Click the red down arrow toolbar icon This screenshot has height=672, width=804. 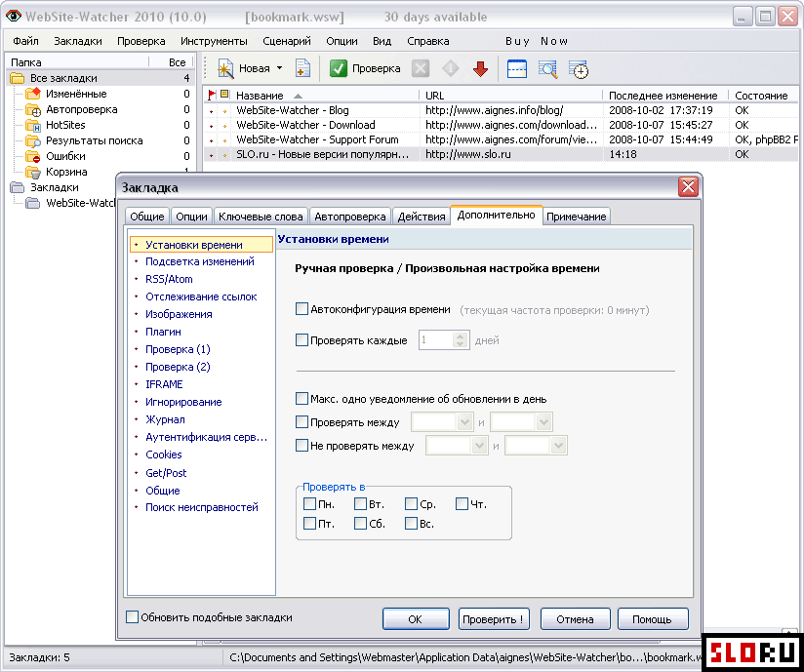click(480, 69)
